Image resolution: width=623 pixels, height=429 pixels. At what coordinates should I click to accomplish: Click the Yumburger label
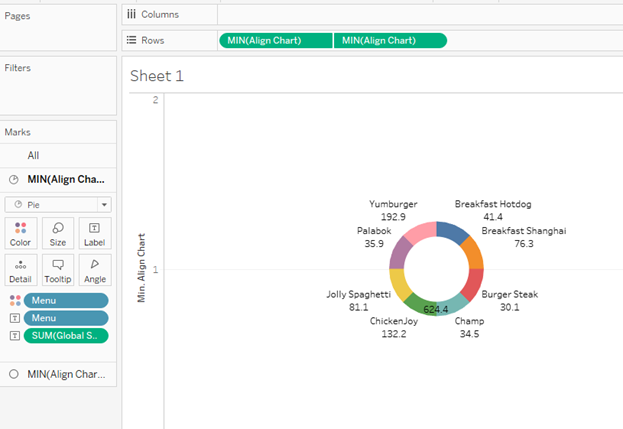click(393, 204)
